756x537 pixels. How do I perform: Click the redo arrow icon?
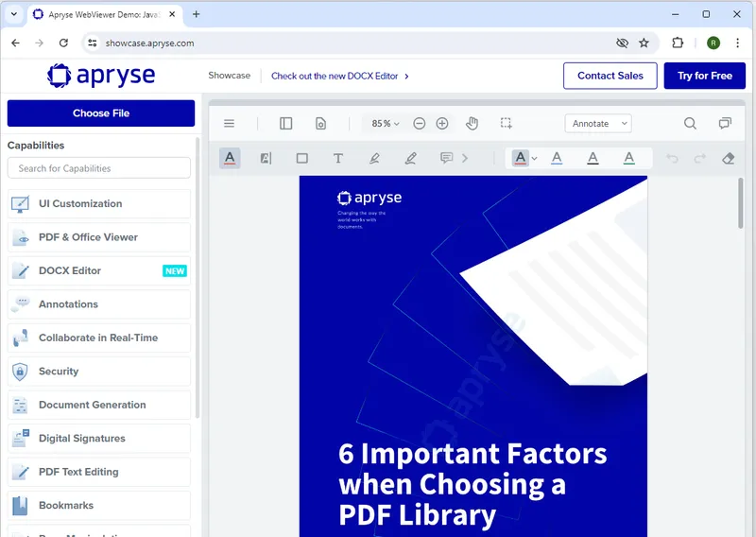pyautogui.click(x=700, y=158)
